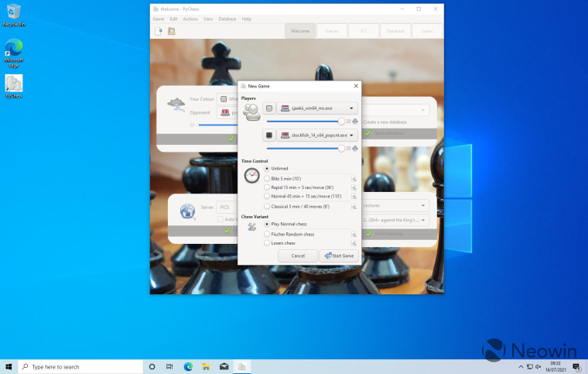Open Your Colour dropdown in Welcome window
588x374 pixels.
[227, 99]
